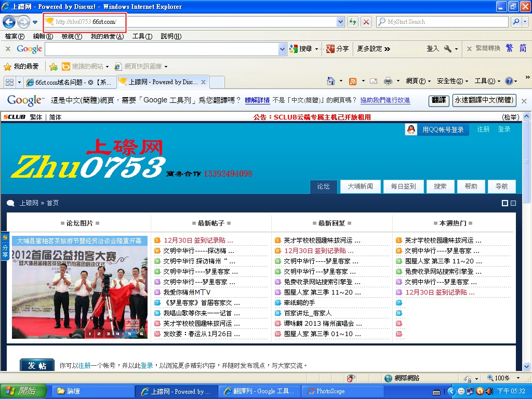Open the 網頁(P) command menu
532x399 pixels.
click(418, 81)
